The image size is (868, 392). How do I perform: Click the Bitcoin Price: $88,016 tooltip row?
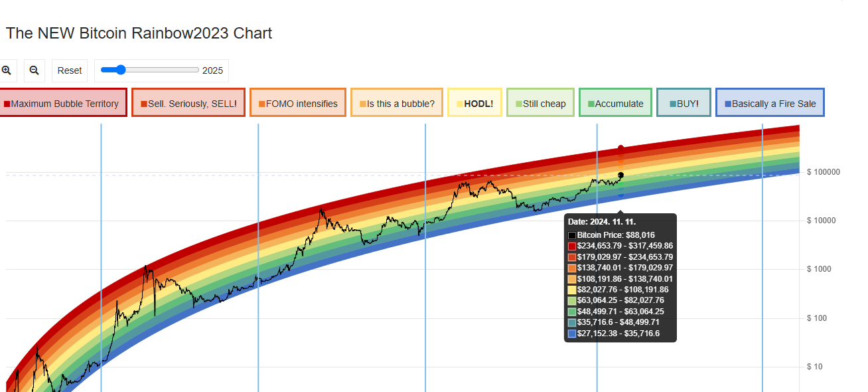[611, 235]
